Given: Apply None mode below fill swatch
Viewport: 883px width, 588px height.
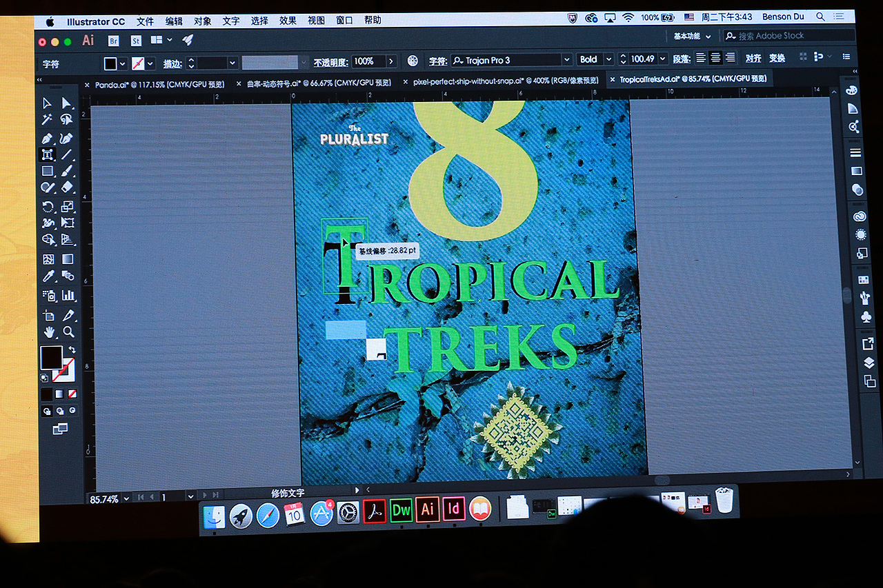Looking at the screenshot, I should click(72, 394).
